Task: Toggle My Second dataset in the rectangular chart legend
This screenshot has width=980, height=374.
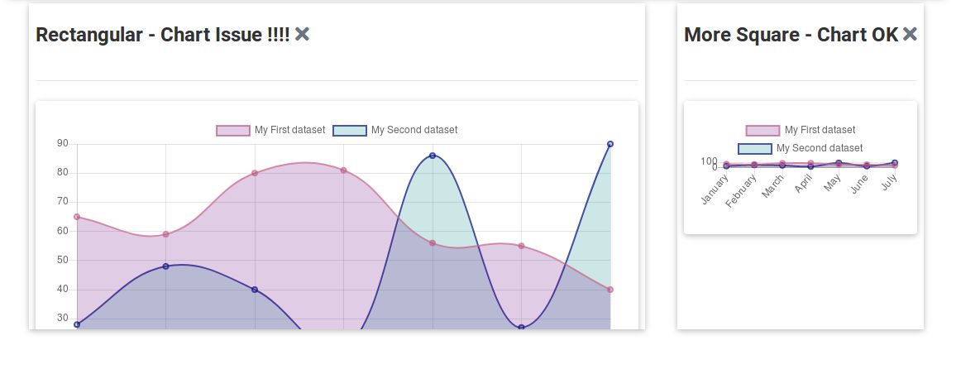Action: pos(395,130)
